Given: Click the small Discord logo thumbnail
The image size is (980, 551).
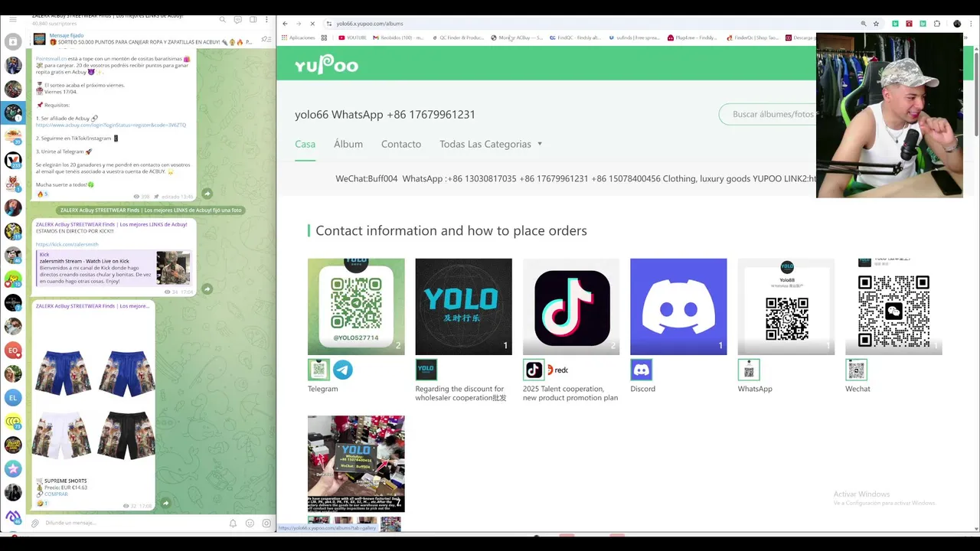Looking at the screenshot, I should click(641, 370).
